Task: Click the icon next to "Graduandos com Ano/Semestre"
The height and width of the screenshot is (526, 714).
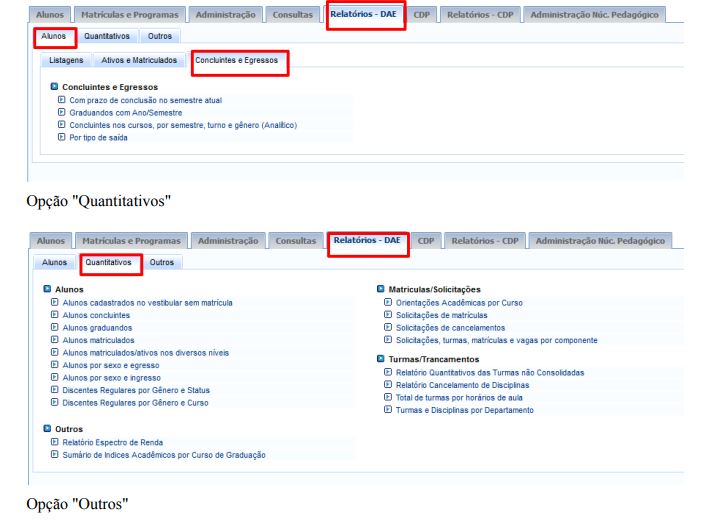Action: point(61,113)
